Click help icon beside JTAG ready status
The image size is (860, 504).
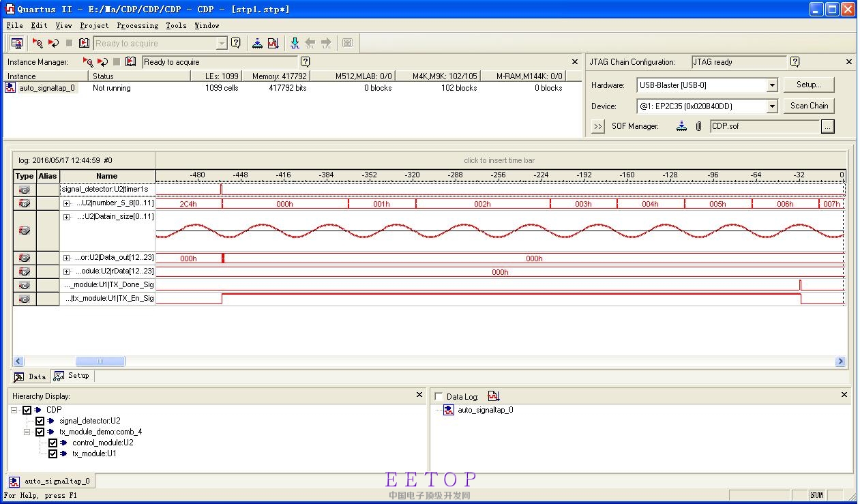pos(795,62)
